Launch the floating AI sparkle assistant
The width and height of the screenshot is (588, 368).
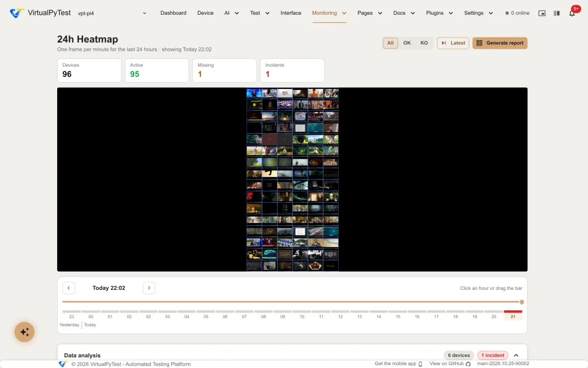pos(24,332)
